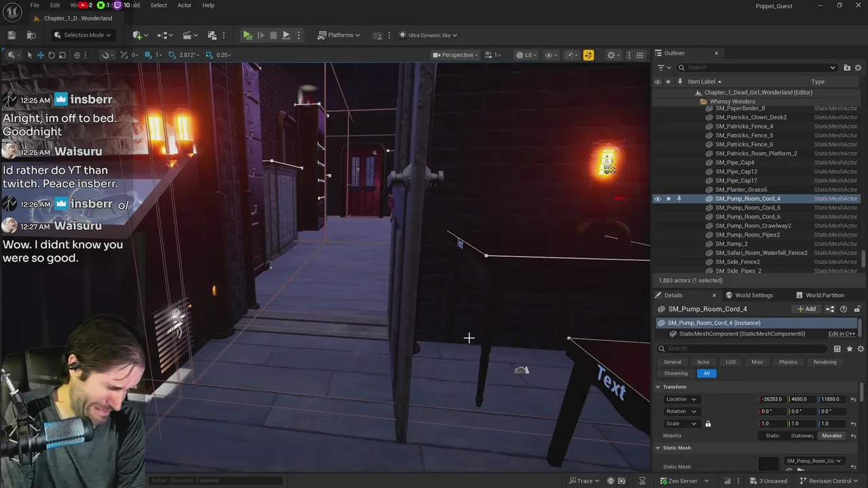Select SM_Patricks_Clown_Desk2 in Outliner

(751, 117)
